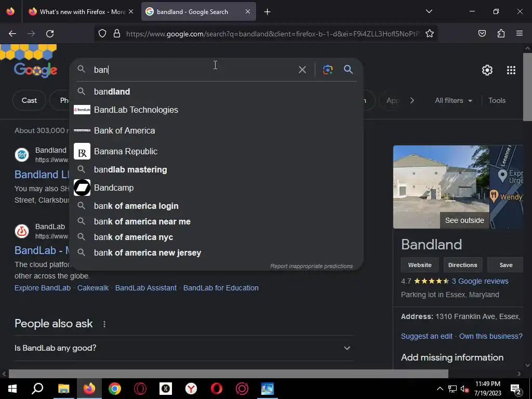532x399 pixels.
Task: Choose the Bank of America suggestion
Action: [217, 130]
